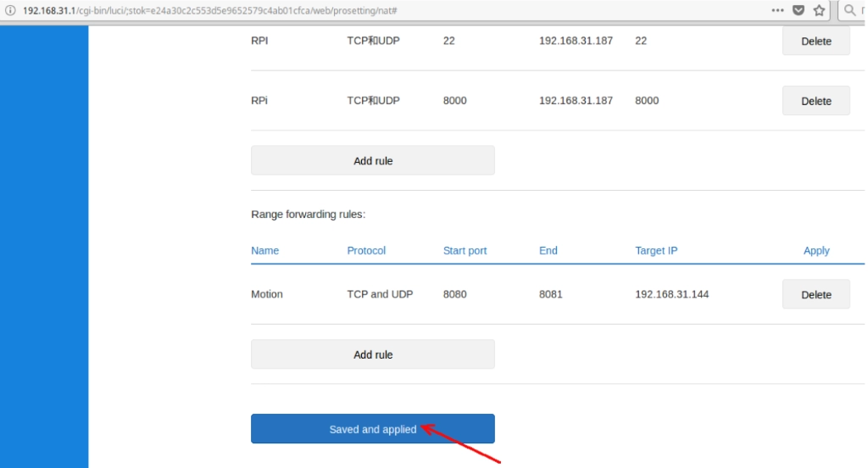Delete the Motion range forwarding rule
The image size is (868, 468).
(x=816, y=295)
